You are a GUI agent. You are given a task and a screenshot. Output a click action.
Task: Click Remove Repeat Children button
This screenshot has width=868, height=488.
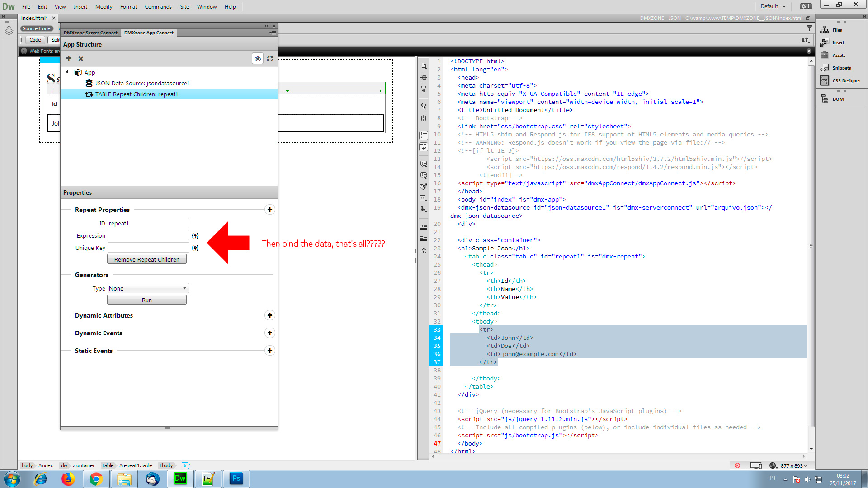coord(147,259)
